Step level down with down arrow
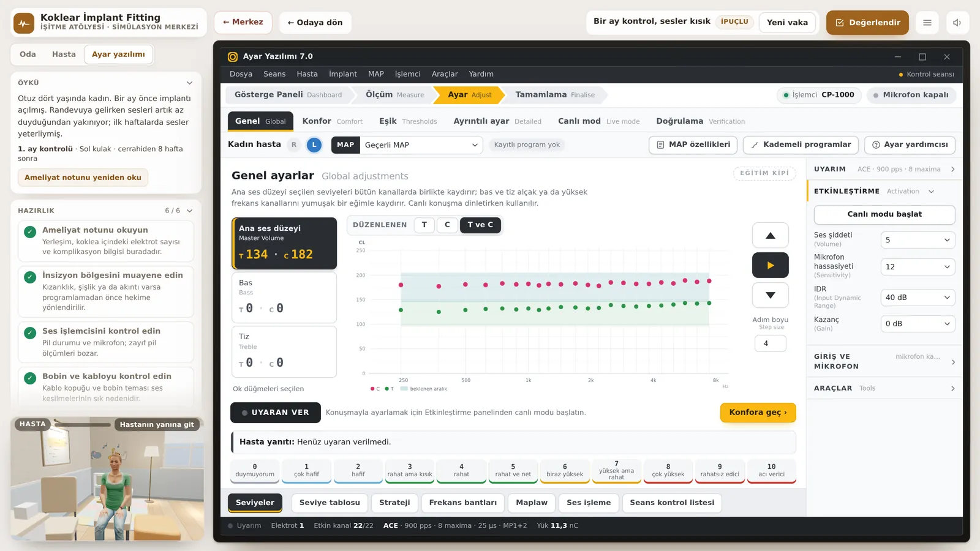This screenshot has height=551, width=980. (771, 295)
